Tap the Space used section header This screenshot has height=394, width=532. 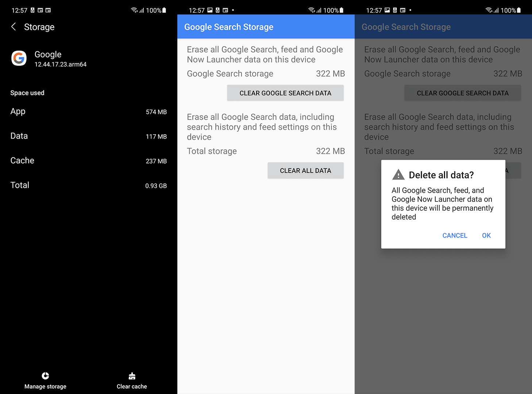click(x=27, y=93)
